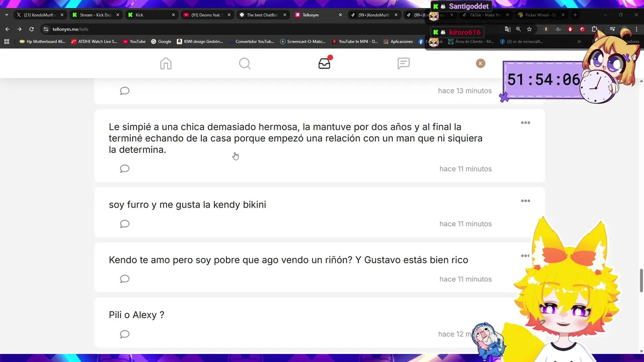Open the zoom magnifier icon in the address bar
This screenshot has height=362, width=644.
pyautogui.click(x=518, y=29)
